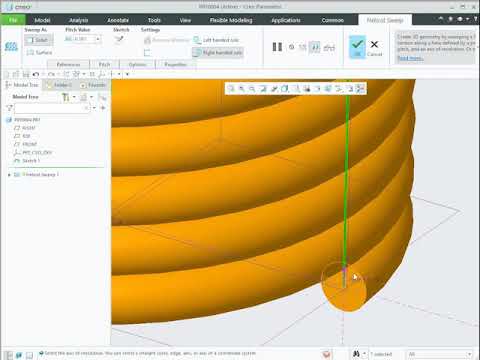Click the Save icon in quick access toolbar
480x360 pixels.
(x=26, y=74)
